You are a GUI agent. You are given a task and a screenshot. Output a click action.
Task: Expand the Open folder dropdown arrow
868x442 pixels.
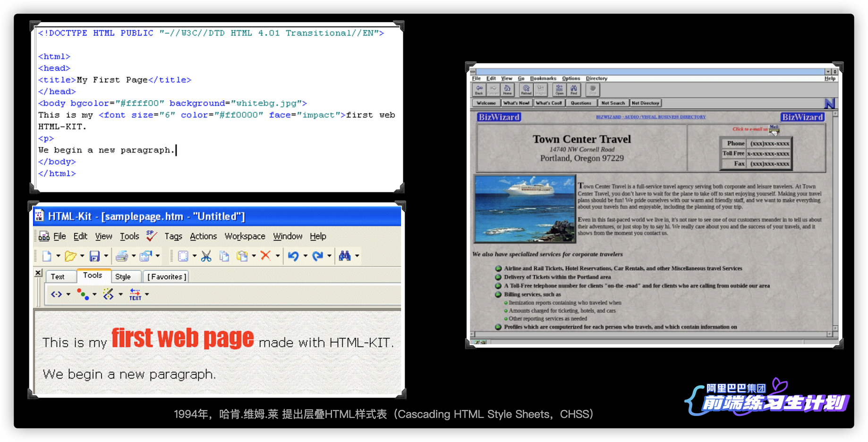tap(82, 256)
